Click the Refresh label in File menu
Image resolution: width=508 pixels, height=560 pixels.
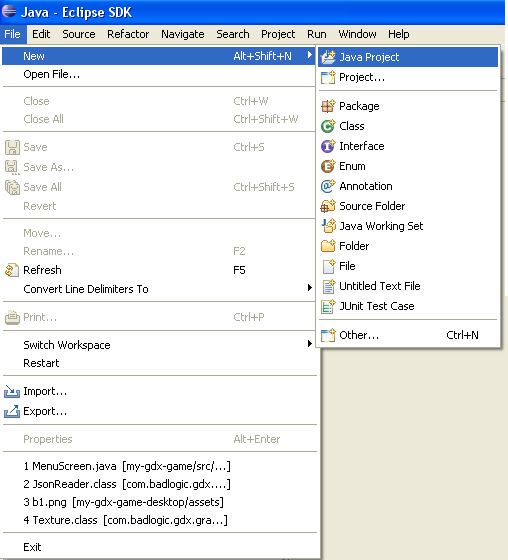[x=43, y=270]
